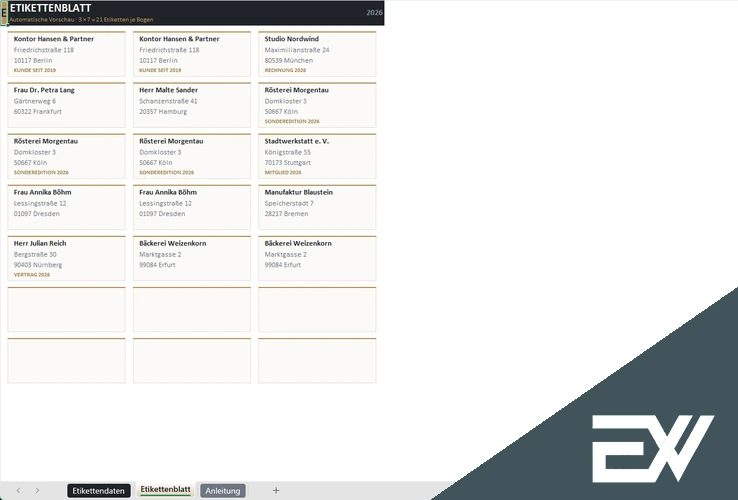Click the '80539 München' cell
738x500 pixels.
289,60
